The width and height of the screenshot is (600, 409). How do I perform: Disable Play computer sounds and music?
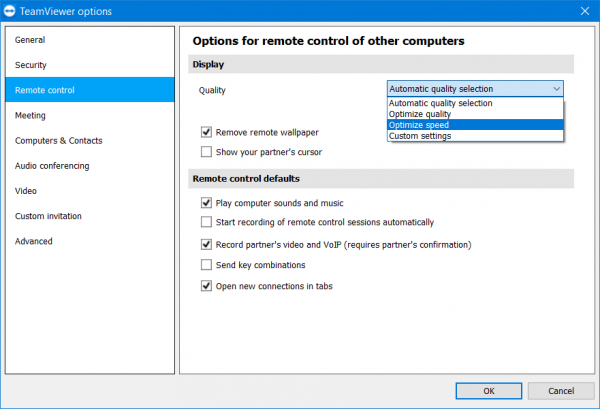[206, 202]
